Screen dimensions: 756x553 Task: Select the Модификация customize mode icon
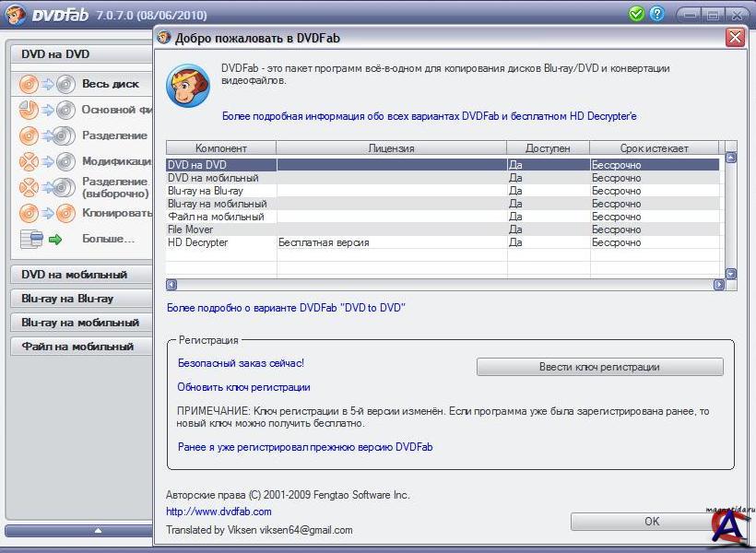pos(46,161)
